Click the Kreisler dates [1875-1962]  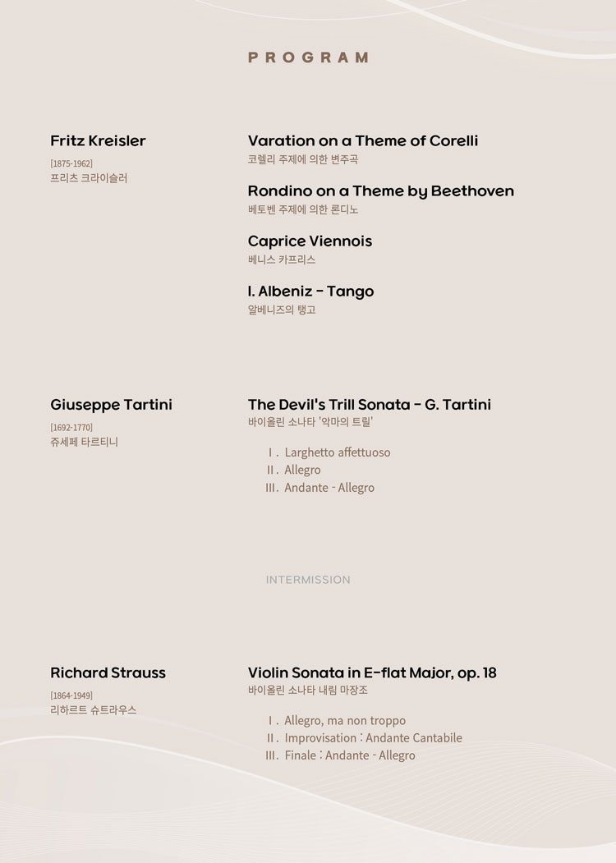[x=71, y=163]
